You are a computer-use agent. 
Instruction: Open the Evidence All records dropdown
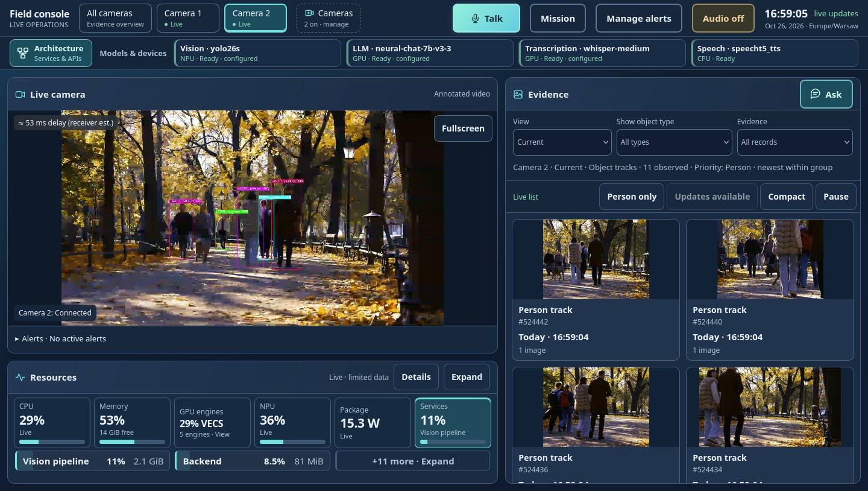[794, 142]
